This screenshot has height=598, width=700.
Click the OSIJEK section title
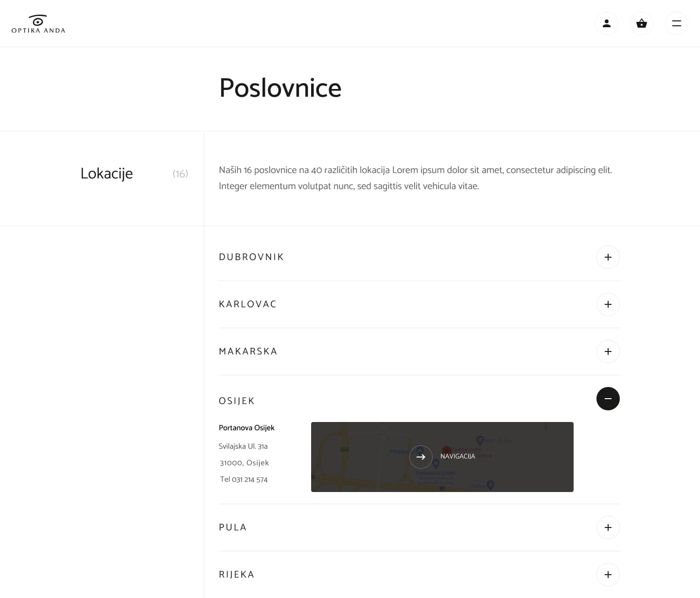(237, 401)
